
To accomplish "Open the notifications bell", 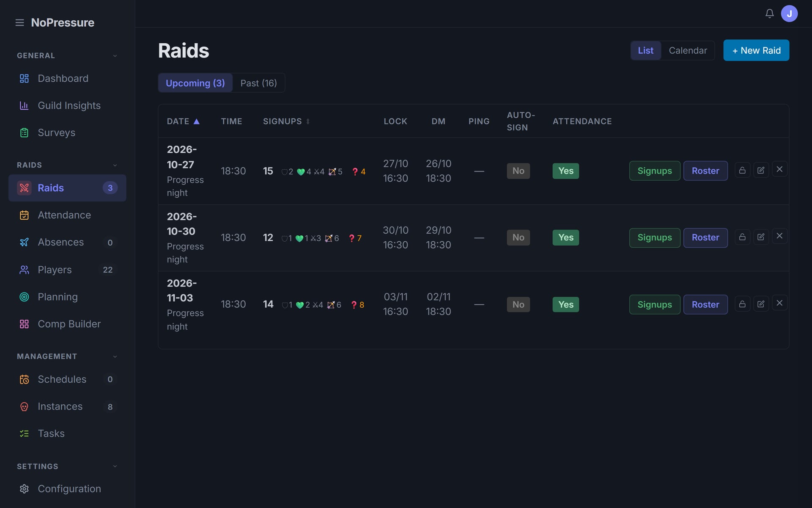I will [x=769, y=14].
